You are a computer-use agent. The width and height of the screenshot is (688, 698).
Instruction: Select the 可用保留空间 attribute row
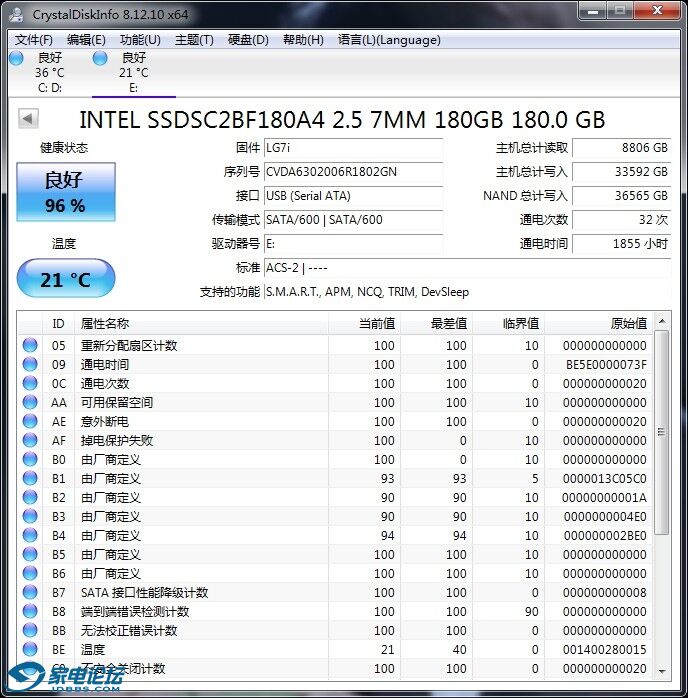(336, 402)
